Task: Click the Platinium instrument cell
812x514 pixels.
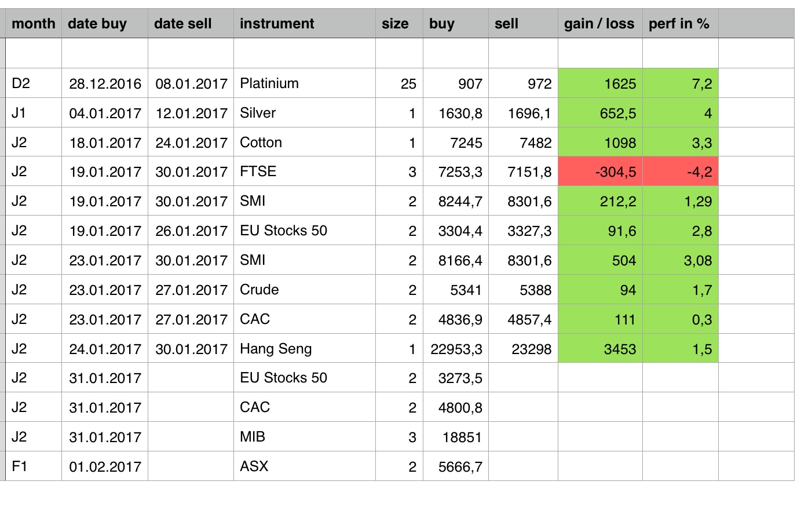Action: click(304, 83)
